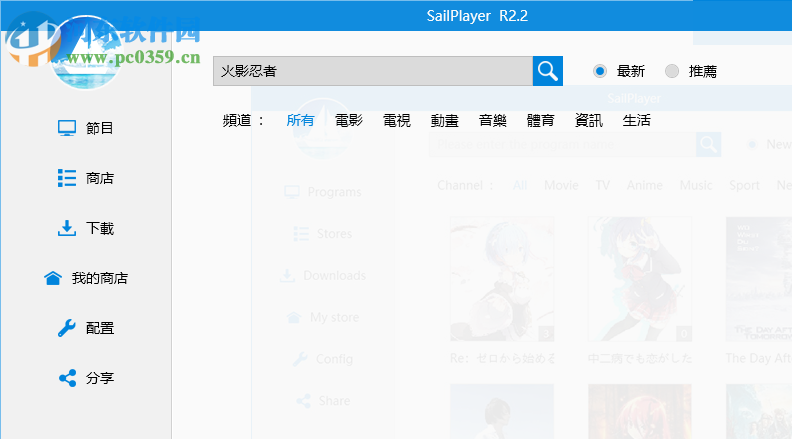The width and height of the screenshot is (792, 439).
Task: Switch to the 音樂 channel
Action: click(492, 120)
